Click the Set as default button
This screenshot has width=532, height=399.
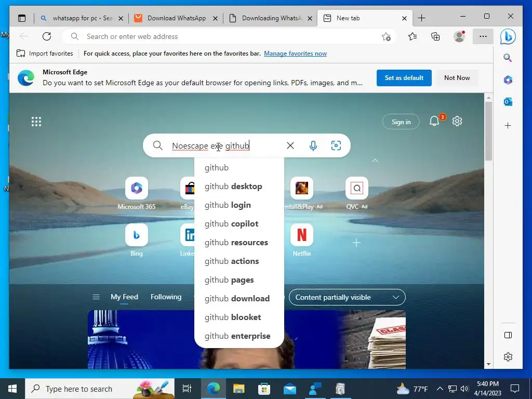(404, 78)
